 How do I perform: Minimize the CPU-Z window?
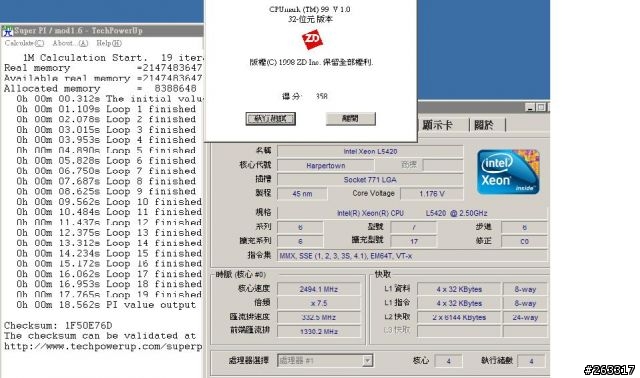coord(530,107)
